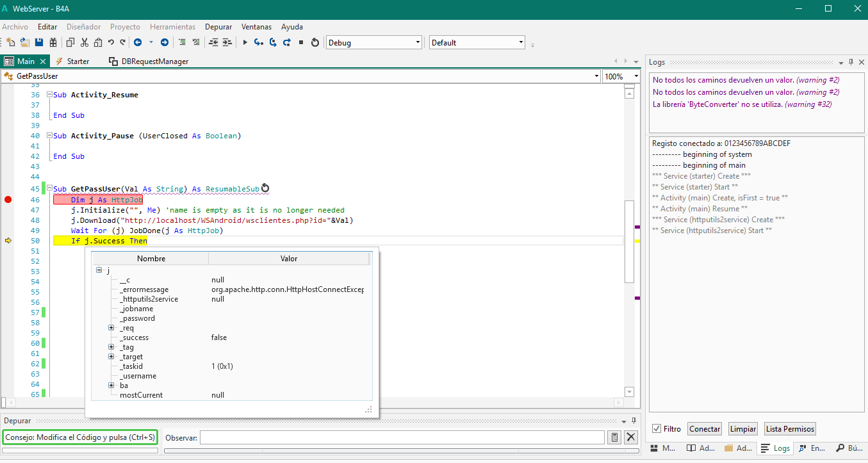Open the Editar menu
Image resolution: width=868 pixels, height=463 pixels.
pyautogui.click(x=47, y=27)
